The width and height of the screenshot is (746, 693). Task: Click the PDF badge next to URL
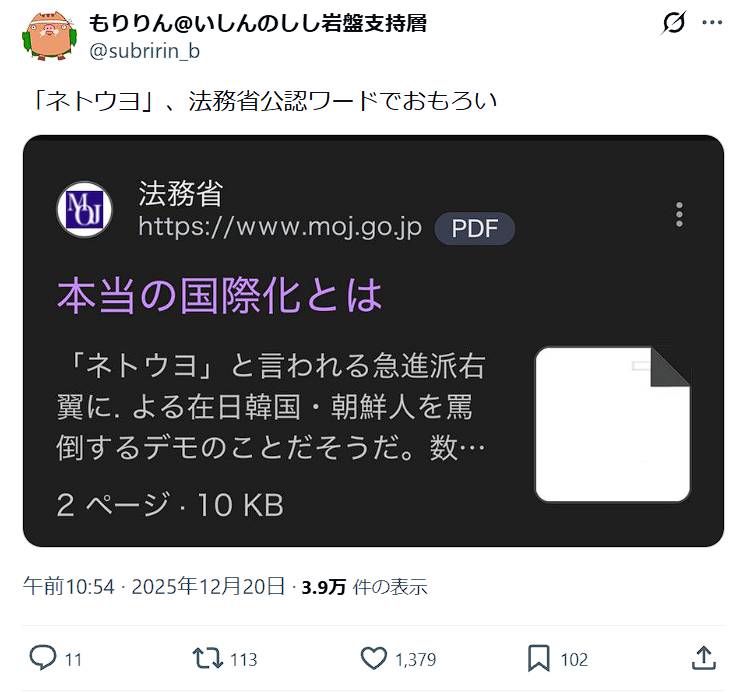pyautogui.click(x=474, y=228)
